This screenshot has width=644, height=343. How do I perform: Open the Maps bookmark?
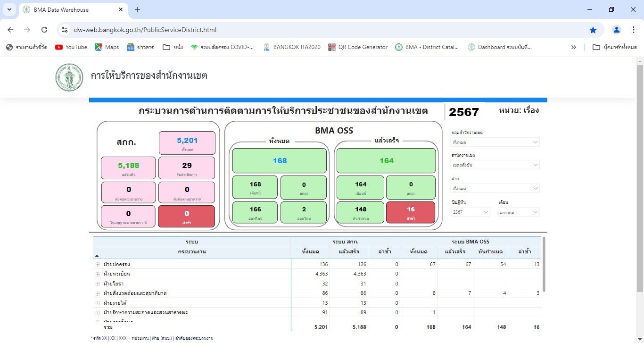pos(107,47)
